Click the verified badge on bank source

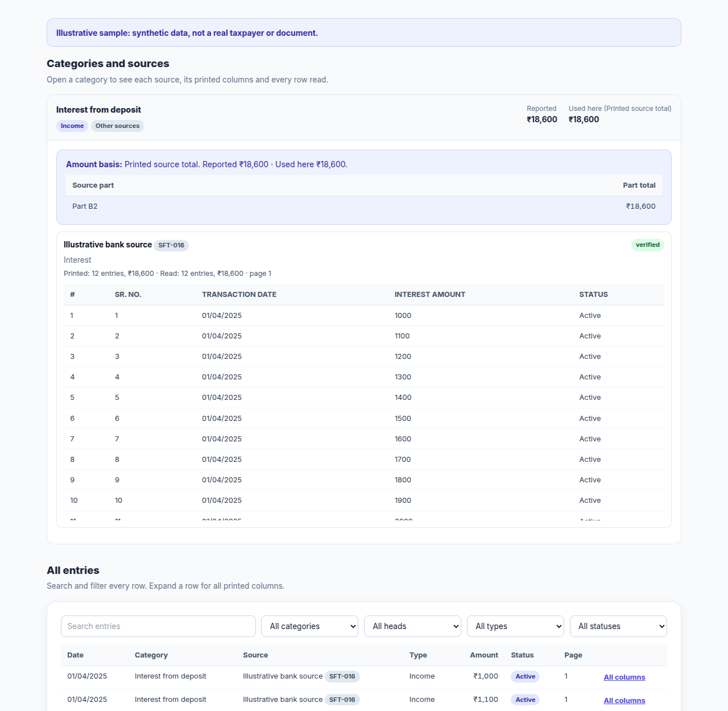click(648, 245)
